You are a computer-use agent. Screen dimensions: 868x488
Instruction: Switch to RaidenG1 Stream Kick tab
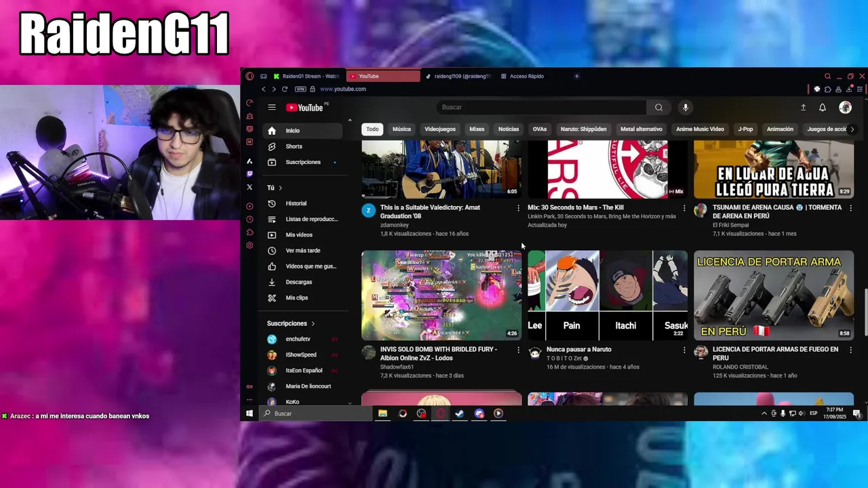click(306, 76)
